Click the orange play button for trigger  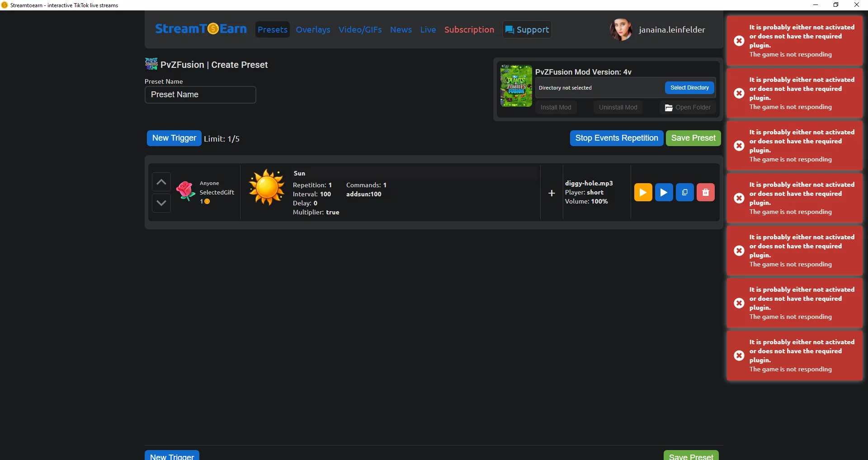tap(643, 192)
